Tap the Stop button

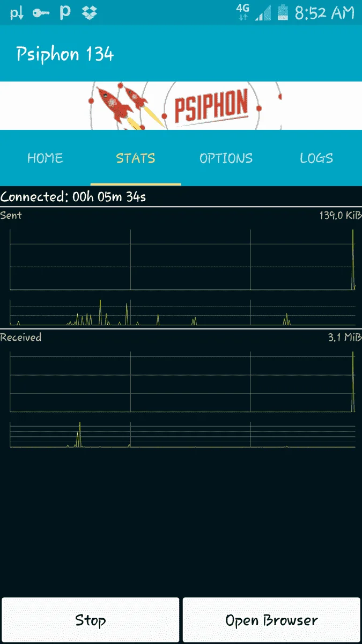click(x=91, y=620)
